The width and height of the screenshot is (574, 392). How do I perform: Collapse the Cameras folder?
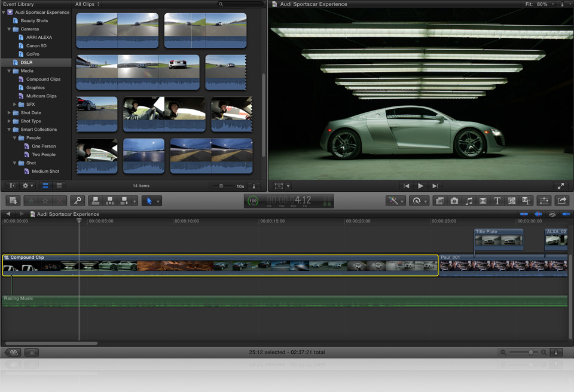point(9,29)
